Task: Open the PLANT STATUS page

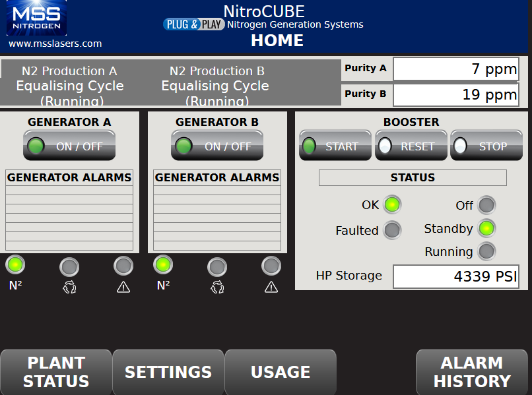Action: (x=56, y=372)
